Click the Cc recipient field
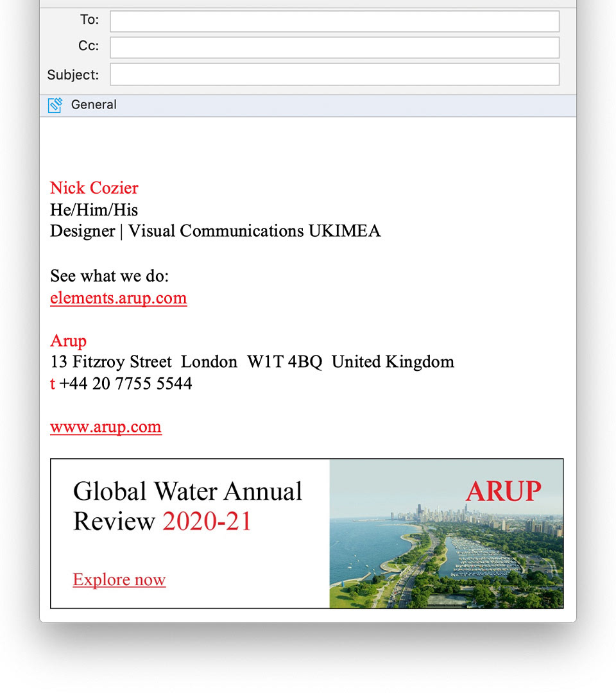616x693 pixels. coord(334,47)
